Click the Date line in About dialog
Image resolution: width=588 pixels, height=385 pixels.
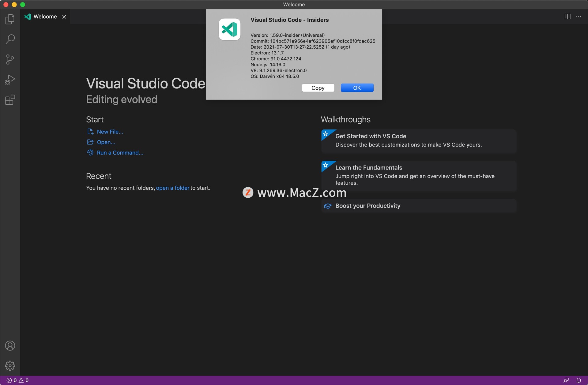300,47
